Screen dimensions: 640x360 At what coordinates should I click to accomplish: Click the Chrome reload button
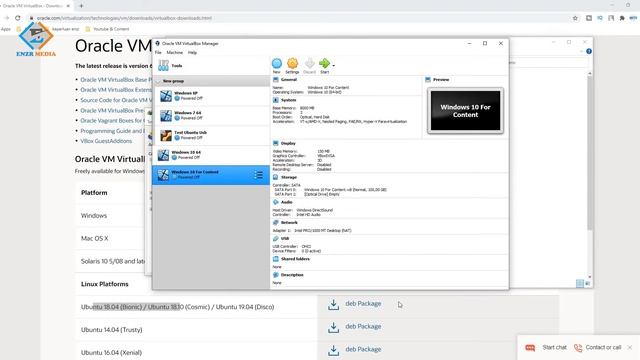[18, 18]
